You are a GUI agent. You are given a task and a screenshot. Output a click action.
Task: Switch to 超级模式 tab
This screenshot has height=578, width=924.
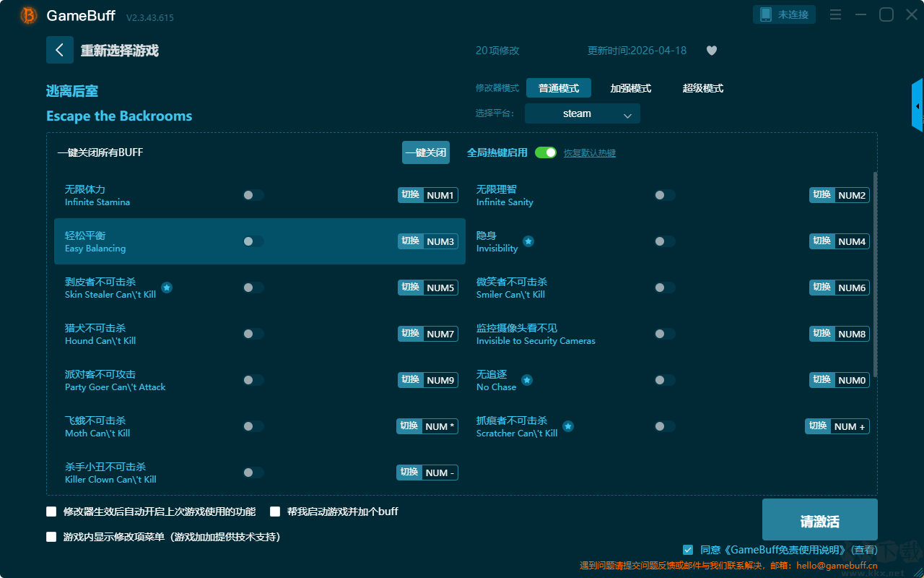pyautogui.click(x=703, y=88)
